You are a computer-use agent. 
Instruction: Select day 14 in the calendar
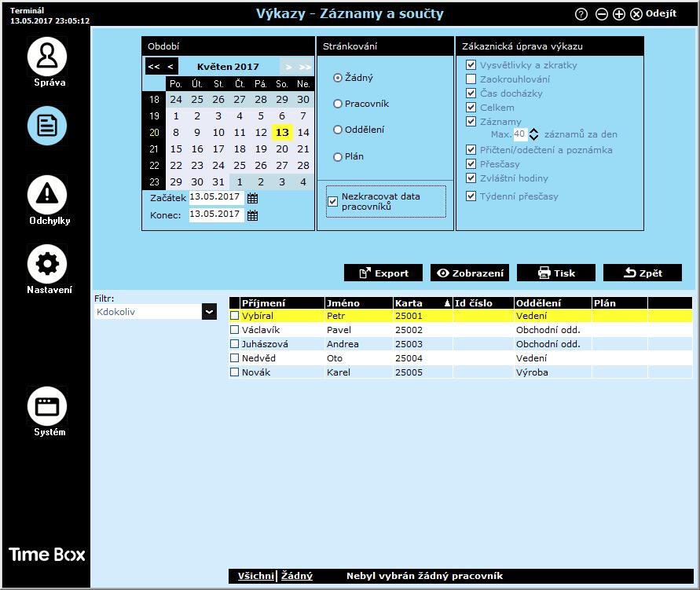point(303,133)
